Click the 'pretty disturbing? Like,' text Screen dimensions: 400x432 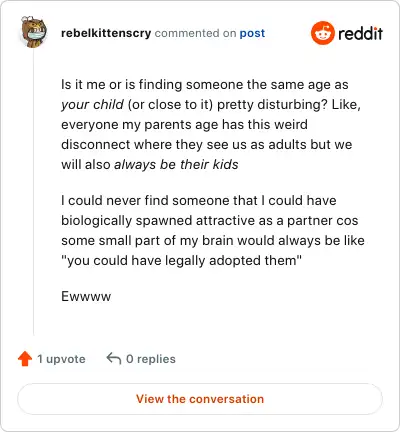289,105
